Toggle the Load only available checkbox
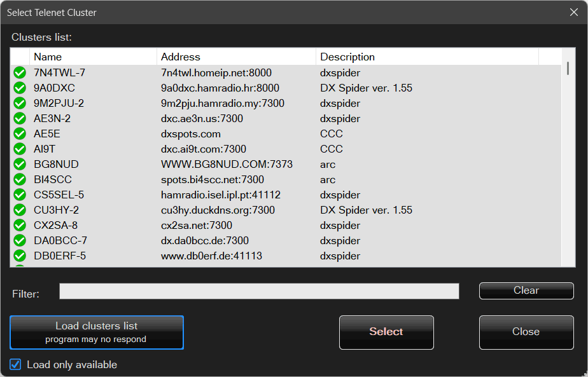This screenshot has width=588, height=377. coord(16,365)
